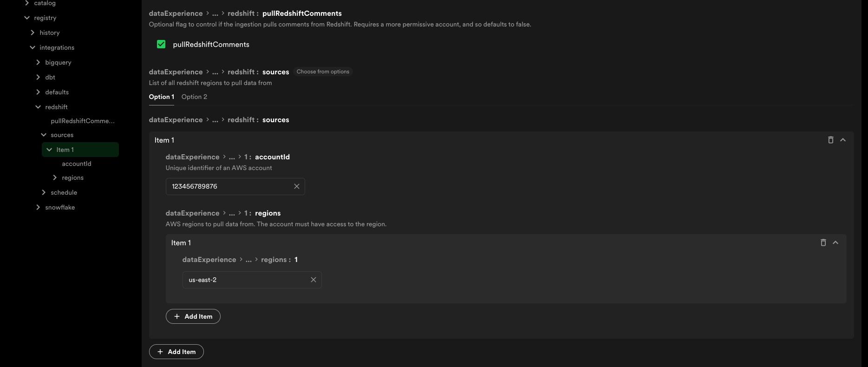Expand the snowflake tree node

point(38,207)
